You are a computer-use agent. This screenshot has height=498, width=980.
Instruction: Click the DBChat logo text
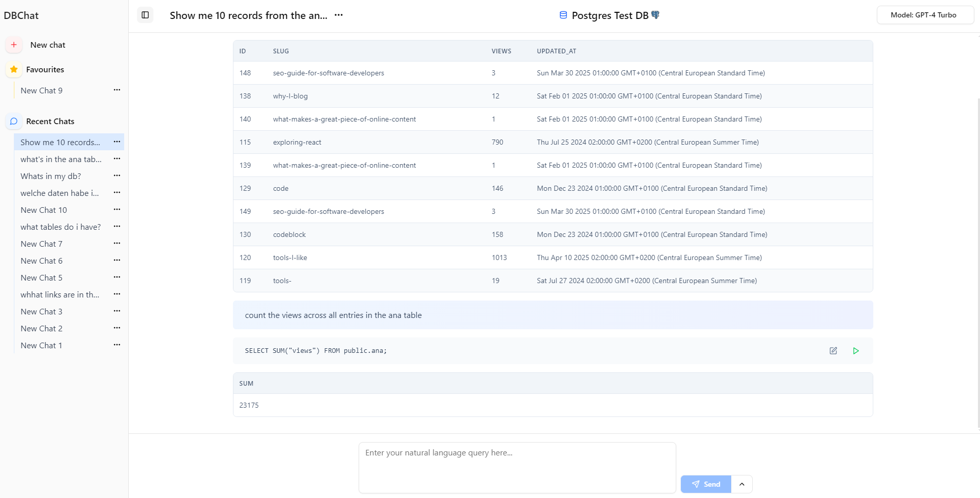(x=21, y=15)
